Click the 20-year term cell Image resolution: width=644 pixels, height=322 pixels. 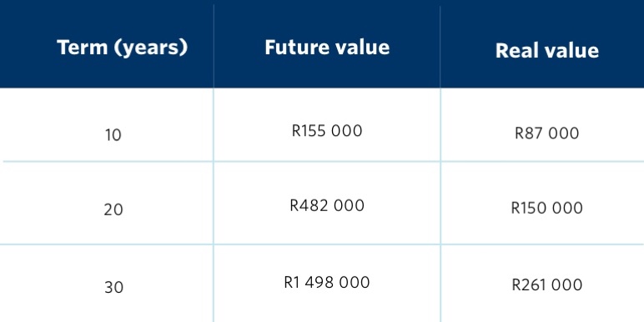coord(113,210)
